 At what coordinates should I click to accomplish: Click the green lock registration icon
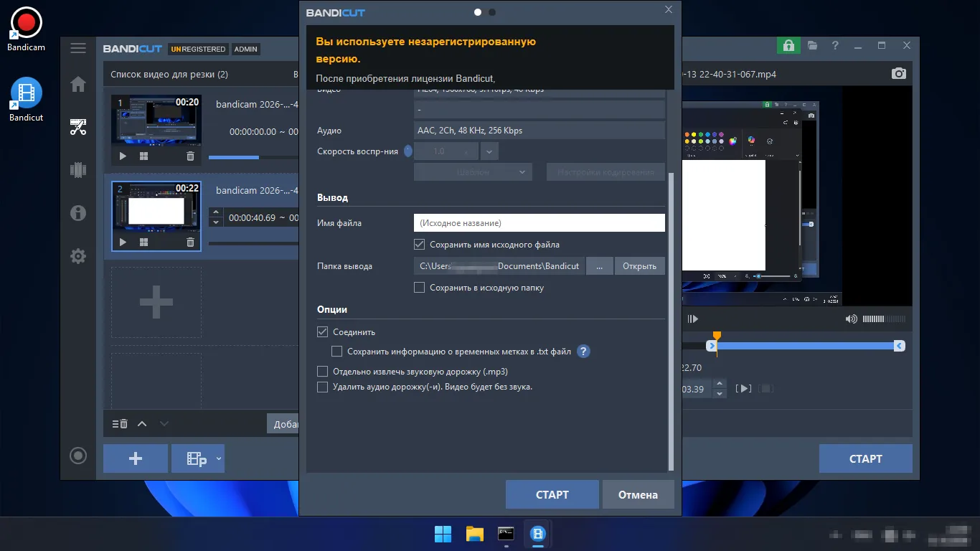coord(788,45)
